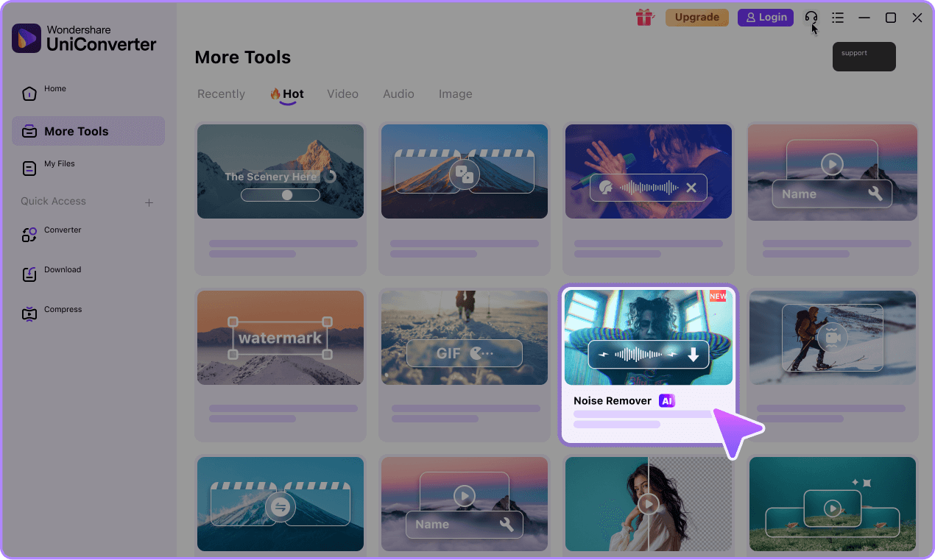Image resolution: width=935 pixels, height=560 pixels.
Task: Click the gift icon in the title bar
Action: tap(645, 17)
